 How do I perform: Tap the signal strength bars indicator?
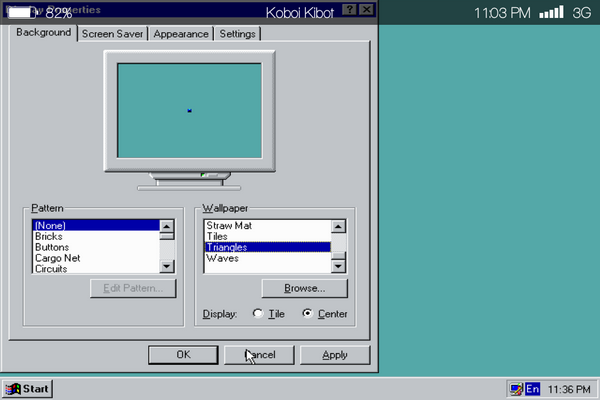pyautogui.click(x=551, y=12)
